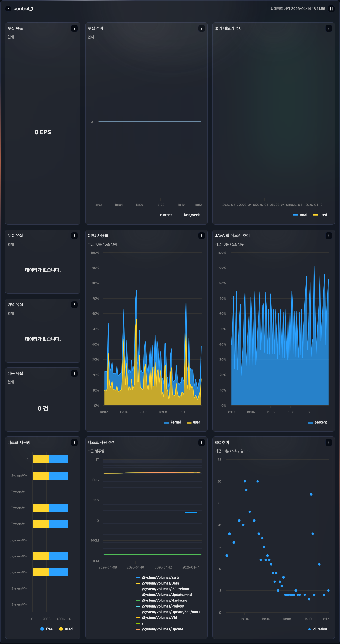Open JAVA 힙 메모리 추이 panel menu
340x644 pixels.
pyautogui.click(x=329, y=236)
